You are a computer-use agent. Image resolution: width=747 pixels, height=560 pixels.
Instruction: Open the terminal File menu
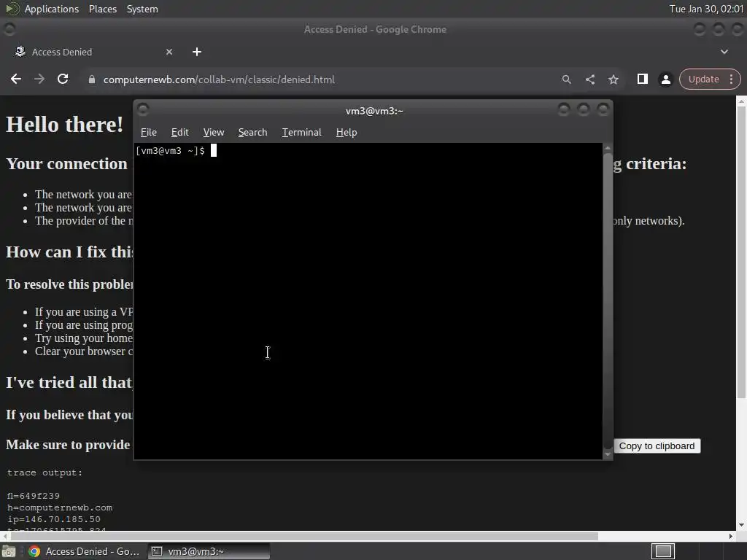pyautogui.click(x=149, y=133)
